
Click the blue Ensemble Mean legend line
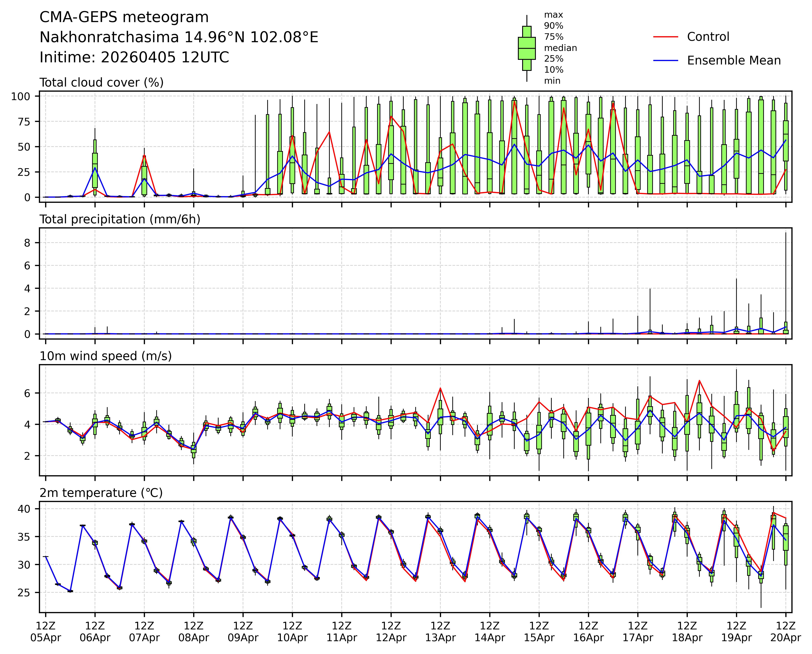[665, 61]
